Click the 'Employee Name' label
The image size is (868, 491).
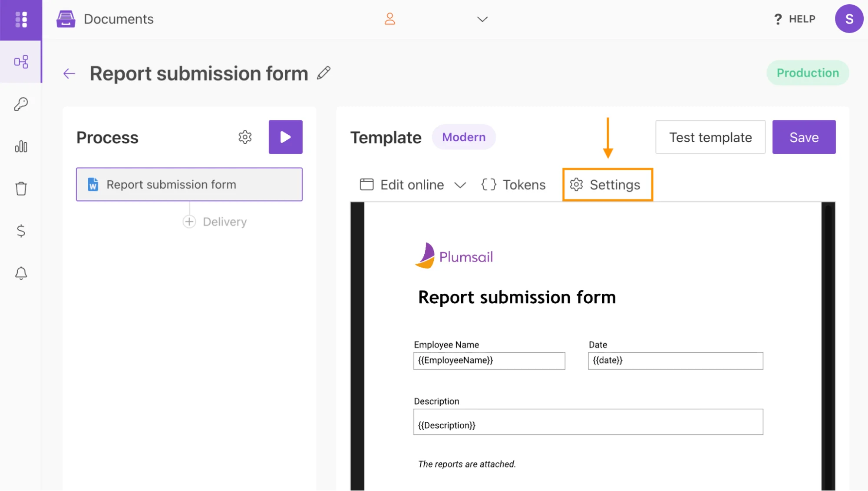coord(446,345)
